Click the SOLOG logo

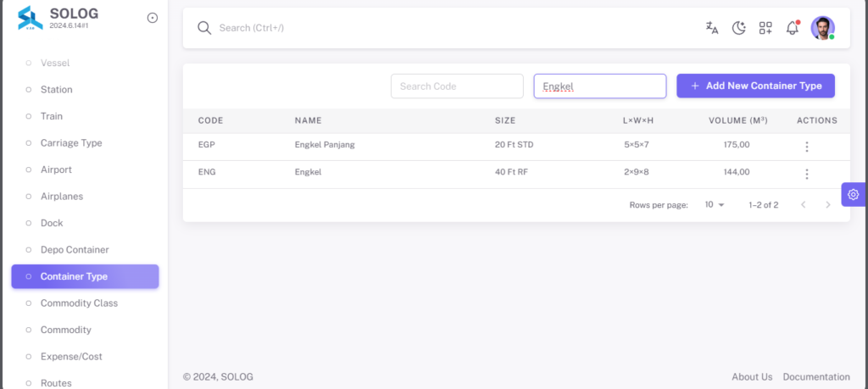click(x=30, y=18)
